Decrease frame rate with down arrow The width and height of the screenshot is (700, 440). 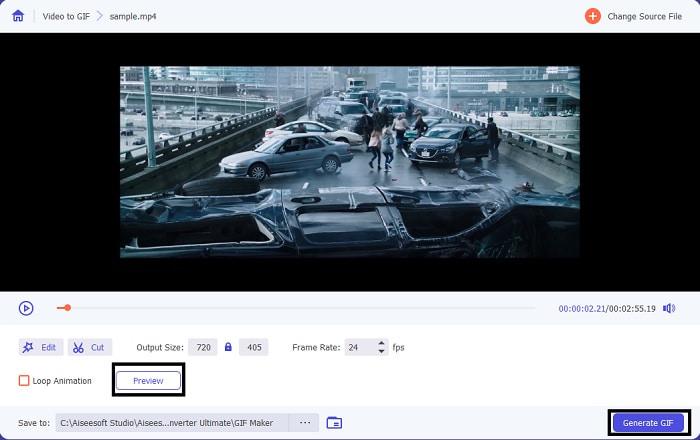(381, 351)
